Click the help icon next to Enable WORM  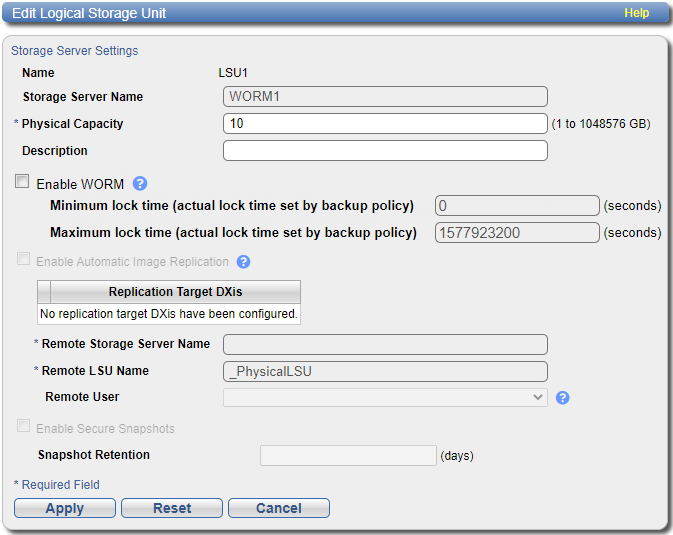click(x=140, y=183)
